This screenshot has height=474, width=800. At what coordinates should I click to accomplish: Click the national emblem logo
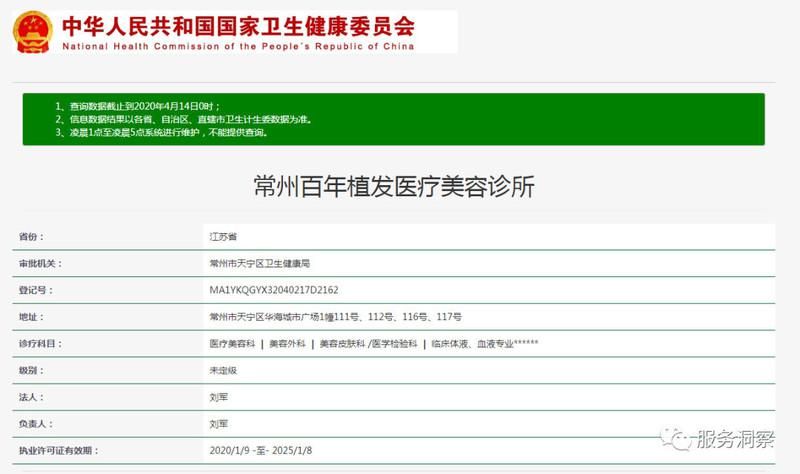tap(34, 32)
